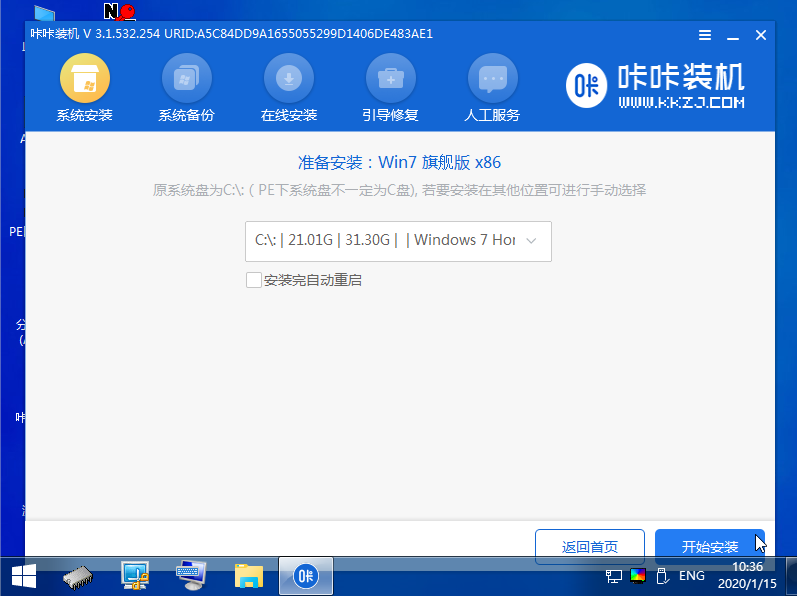Click the 返回首页 (Return Home) button

[590, 547]
